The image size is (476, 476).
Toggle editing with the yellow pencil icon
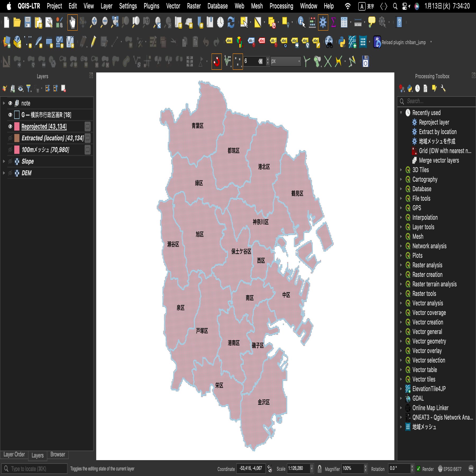click(x=93, y=42)
